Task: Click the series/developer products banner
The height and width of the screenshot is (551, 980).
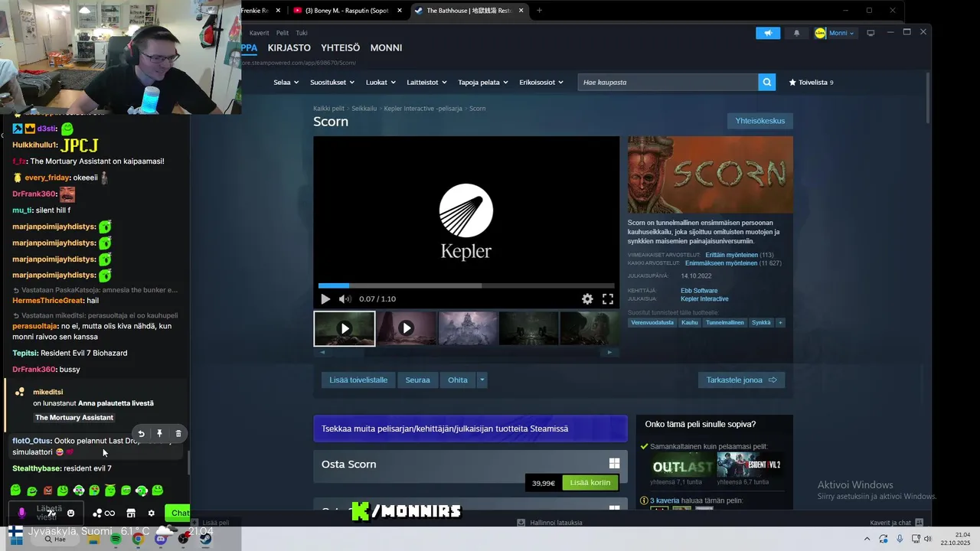Action: click(x=470, y=429)
